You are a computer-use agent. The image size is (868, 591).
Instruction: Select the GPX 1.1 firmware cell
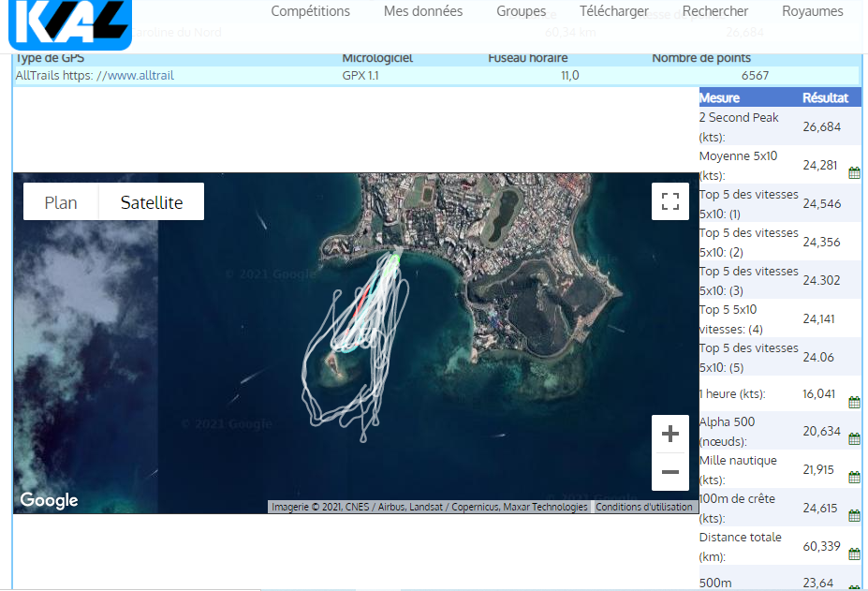[x=360, y=75]
